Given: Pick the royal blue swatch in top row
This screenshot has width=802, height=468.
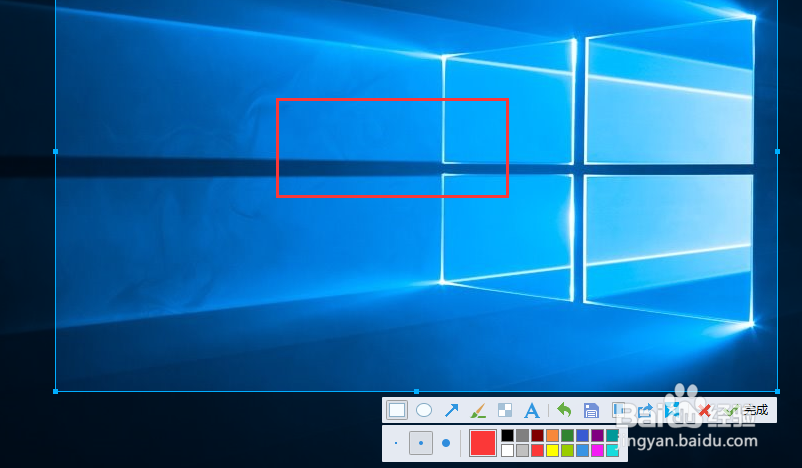Looking at the screenshot, I should tap(583, 435).
